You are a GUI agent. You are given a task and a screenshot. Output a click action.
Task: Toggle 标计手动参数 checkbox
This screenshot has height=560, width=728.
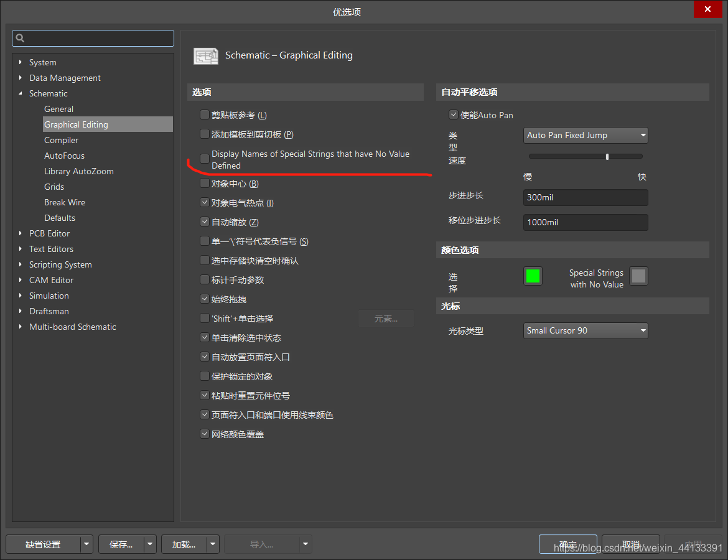click(x=204, y=279)
